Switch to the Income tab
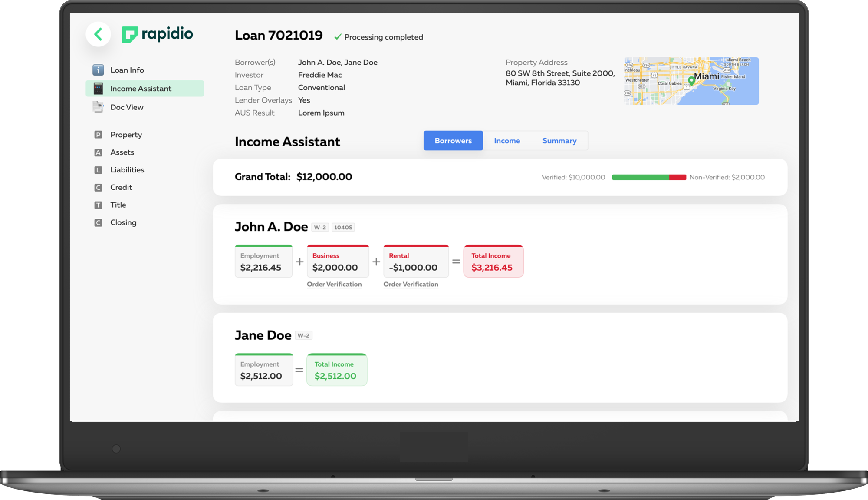The height and width of the screenshot is (500, 868). point(507,141)
